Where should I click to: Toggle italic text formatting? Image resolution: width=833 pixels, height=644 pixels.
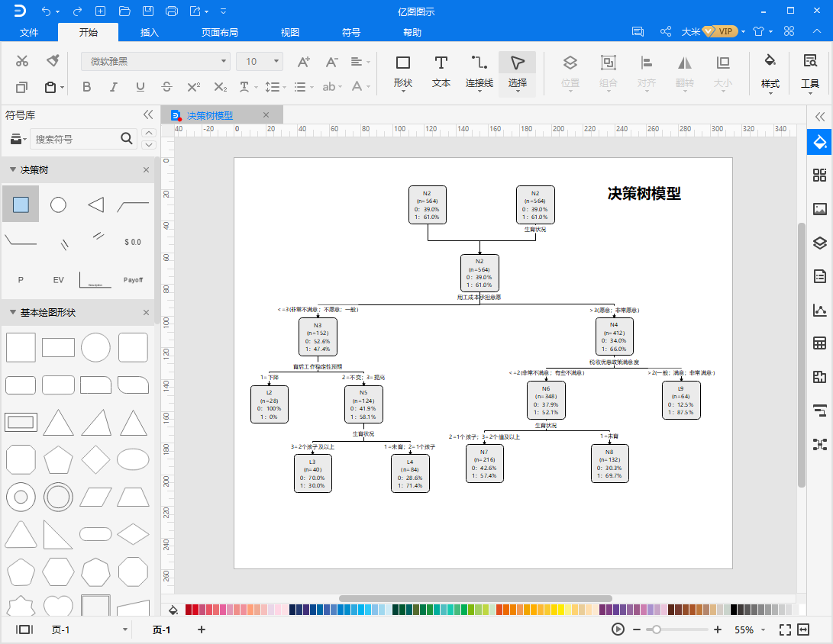click(113, 86)
